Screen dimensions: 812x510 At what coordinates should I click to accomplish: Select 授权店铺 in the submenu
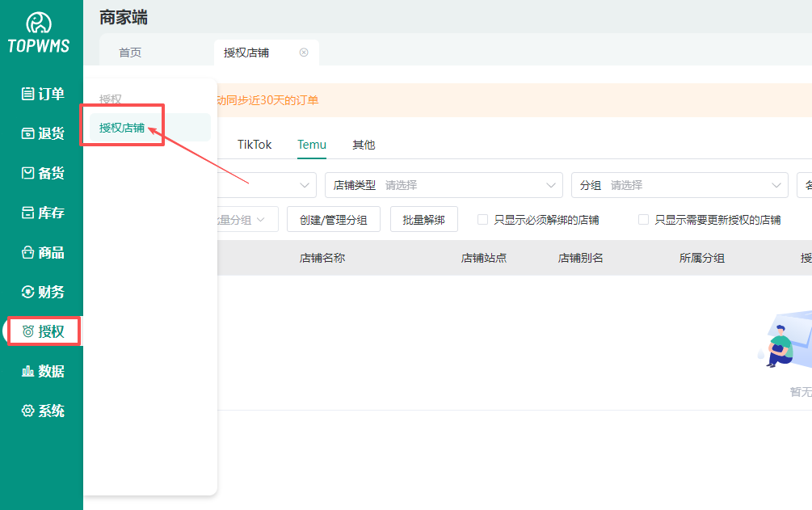[122, 128]
